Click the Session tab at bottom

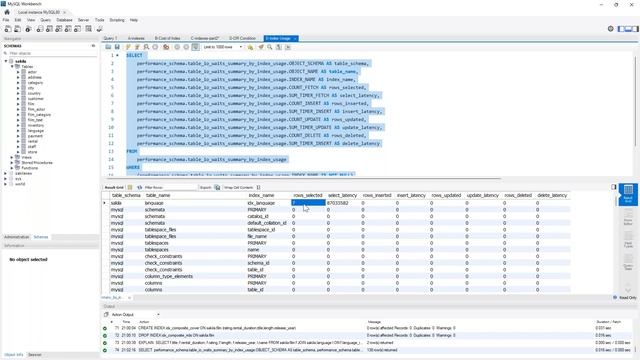click(35, 355)
